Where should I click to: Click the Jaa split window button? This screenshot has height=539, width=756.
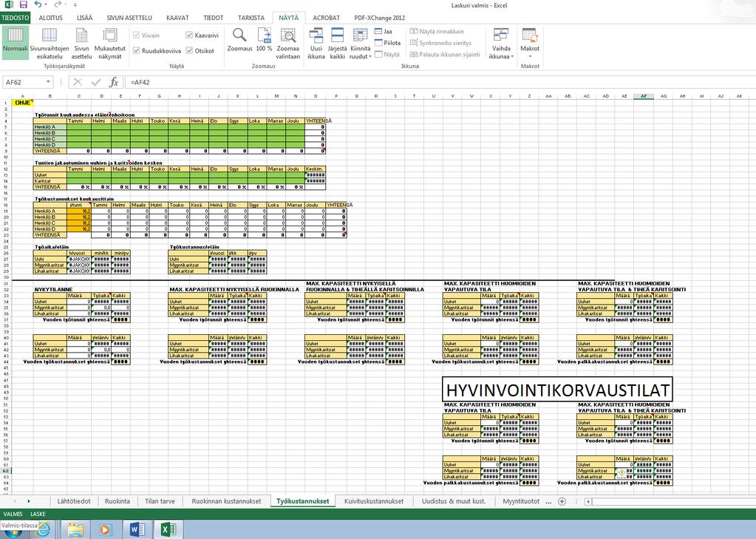click(x=384, y=31)
